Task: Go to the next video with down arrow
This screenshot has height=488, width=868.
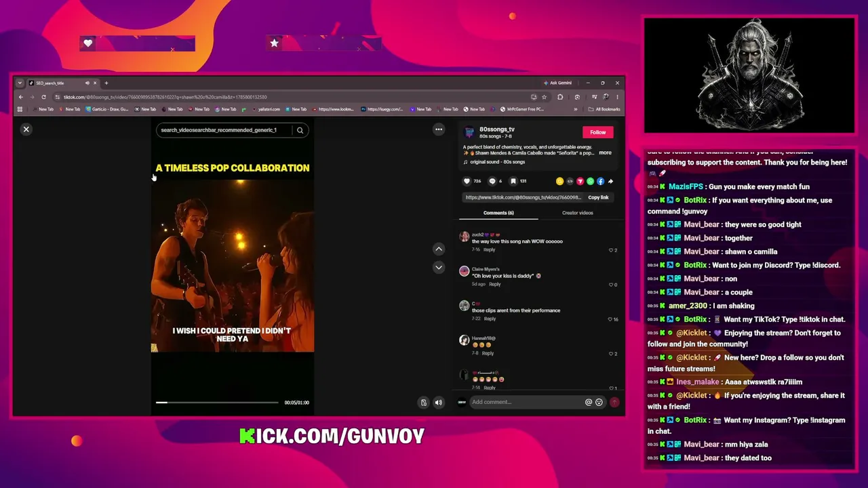Action: pos(439,267)
